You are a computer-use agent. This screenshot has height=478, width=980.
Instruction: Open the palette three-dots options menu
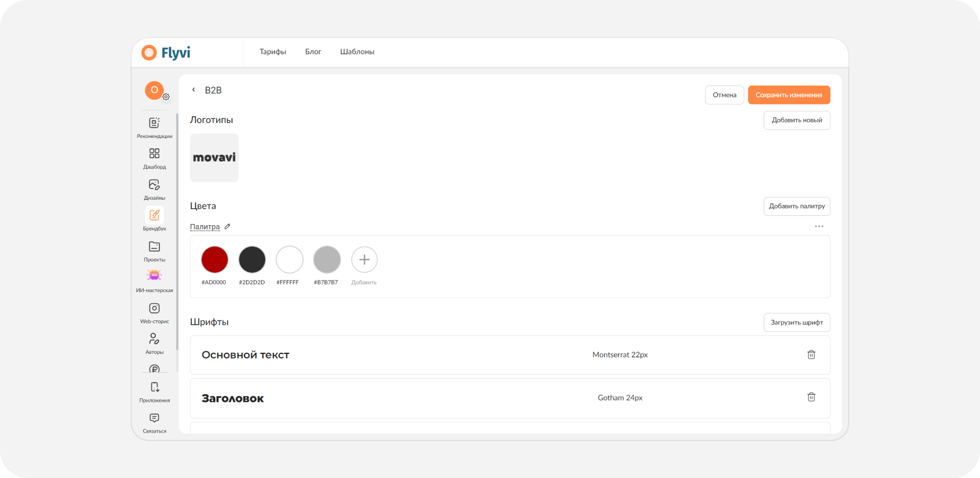click(x=819, y=226)
